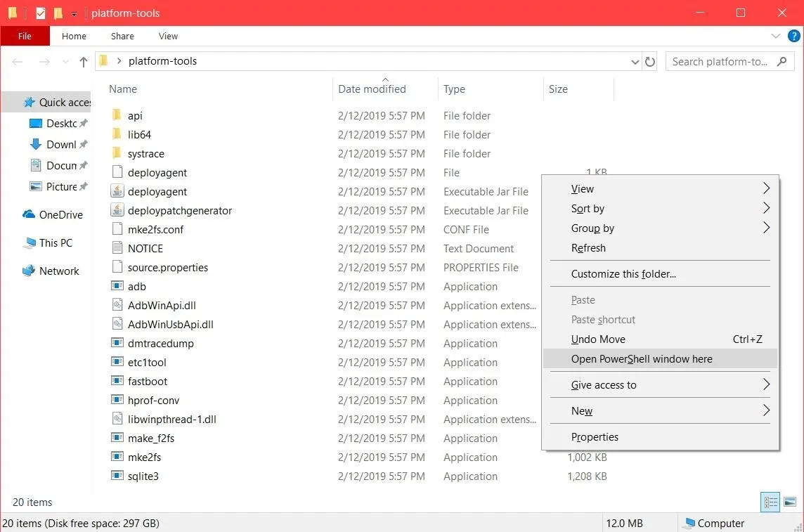
Task: Click the NOTICE text document icon
Action: [117, 247]
